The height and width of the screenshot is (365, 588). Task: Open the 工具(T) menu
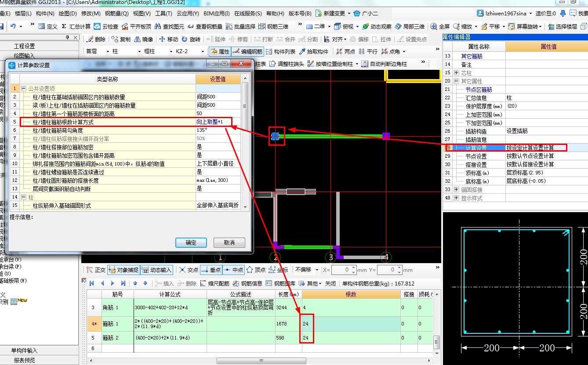[x=164, y=14]
